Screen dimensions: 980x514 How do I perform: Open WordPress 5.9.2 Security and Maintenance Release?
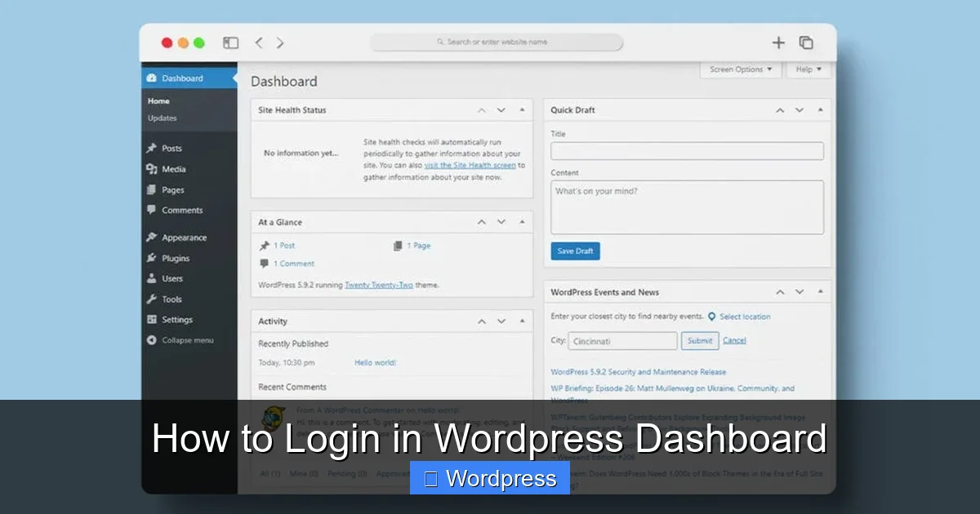pyautogui.click(x=639, y=372)
